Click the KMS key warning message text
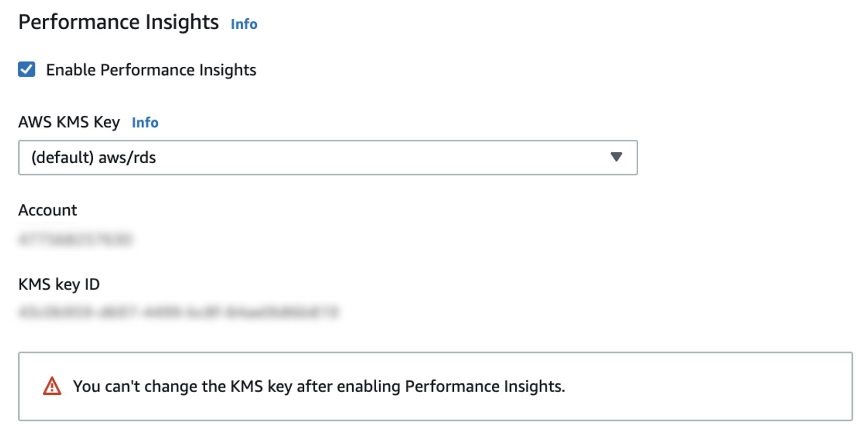 click(x=319, y=386)
